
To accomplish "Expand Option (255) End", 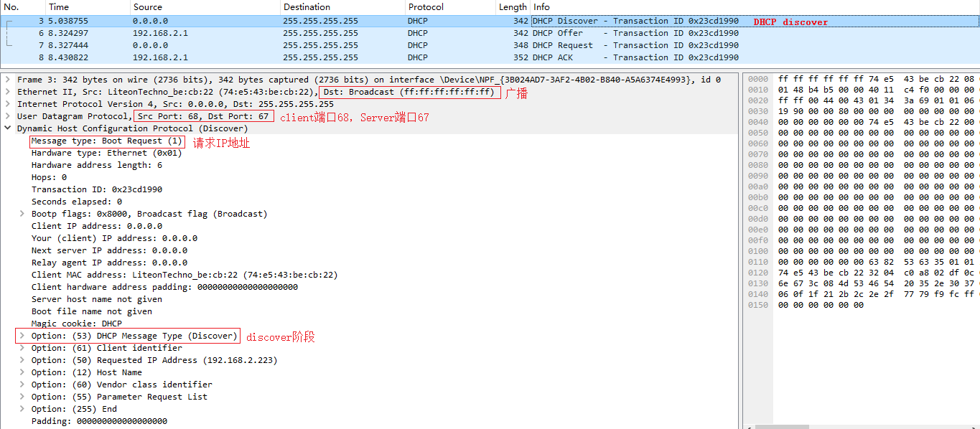I will click(x=22, y=409).
